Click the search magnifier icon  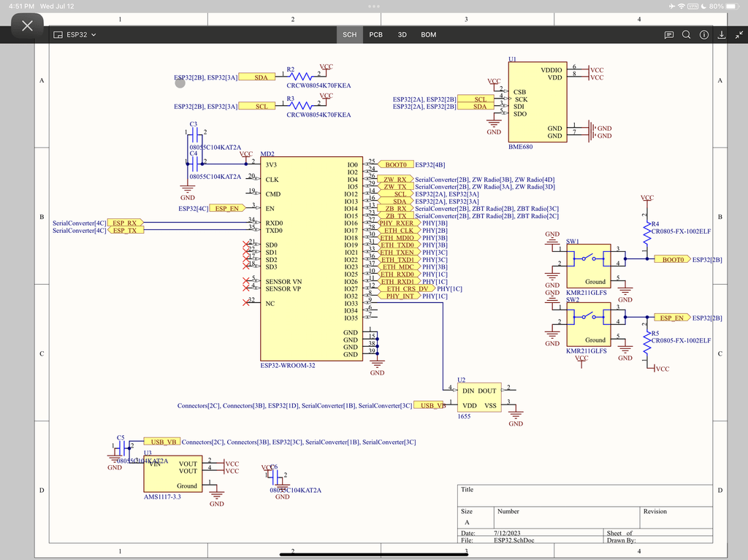pos(687,35)
